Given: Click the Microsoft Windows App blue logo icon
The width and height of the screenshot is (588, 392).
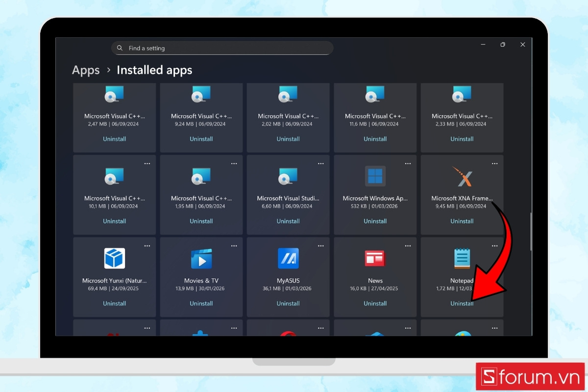Looking at the screenshot, I should tap(375, 176).
